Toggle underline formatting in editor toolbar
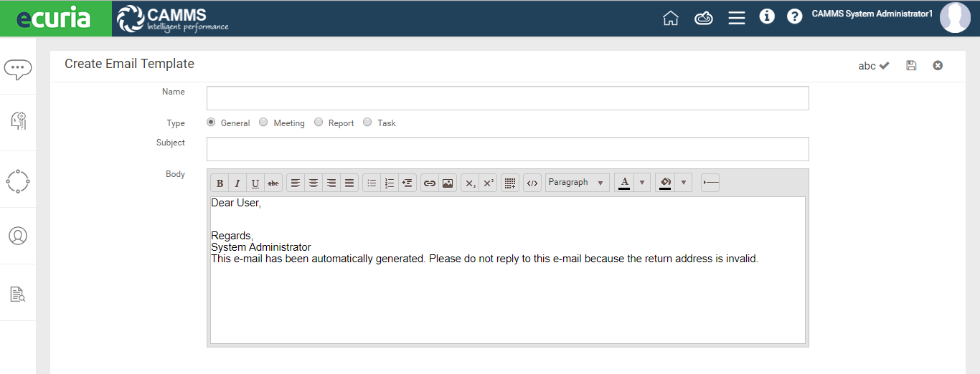Viewport: 980px width, 374px height. [x=255, y=183]
